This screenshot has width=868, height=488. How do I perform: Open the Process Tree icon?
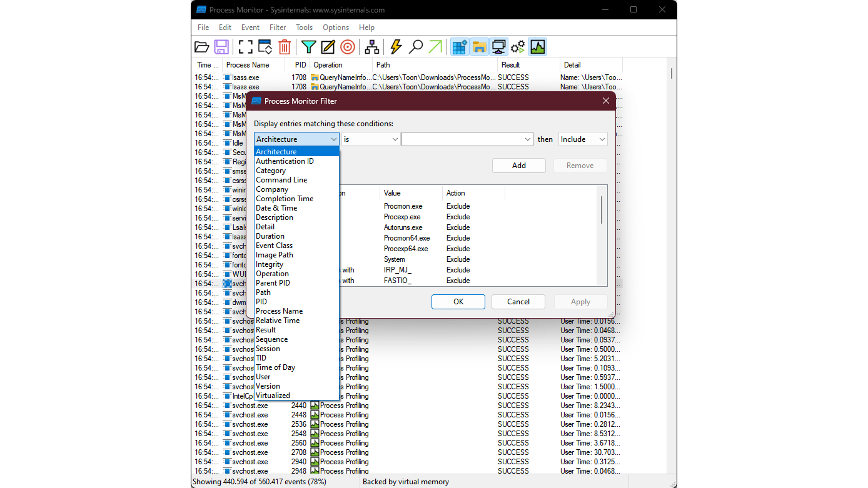(x=372, y=47)
